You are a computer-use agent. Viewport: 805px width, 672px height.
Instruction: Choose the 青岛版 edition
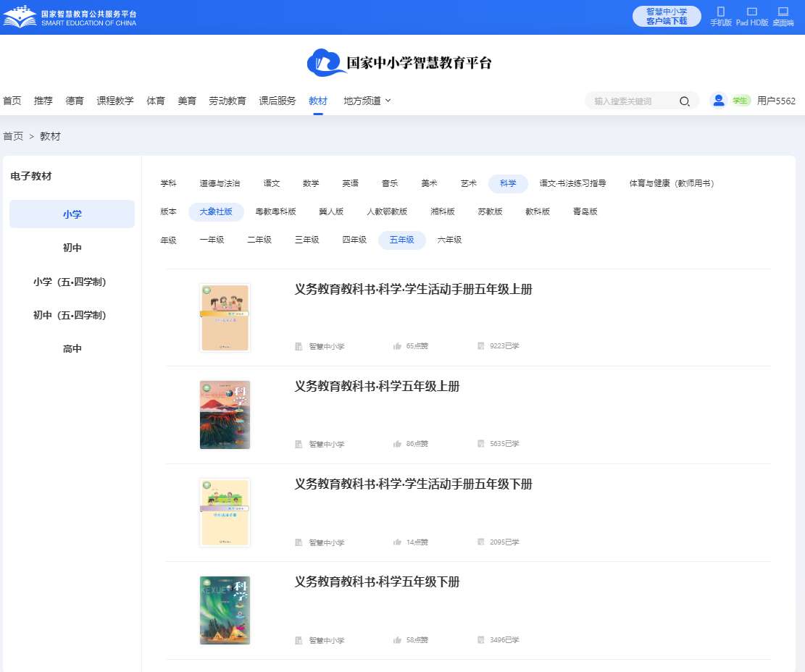585,211
